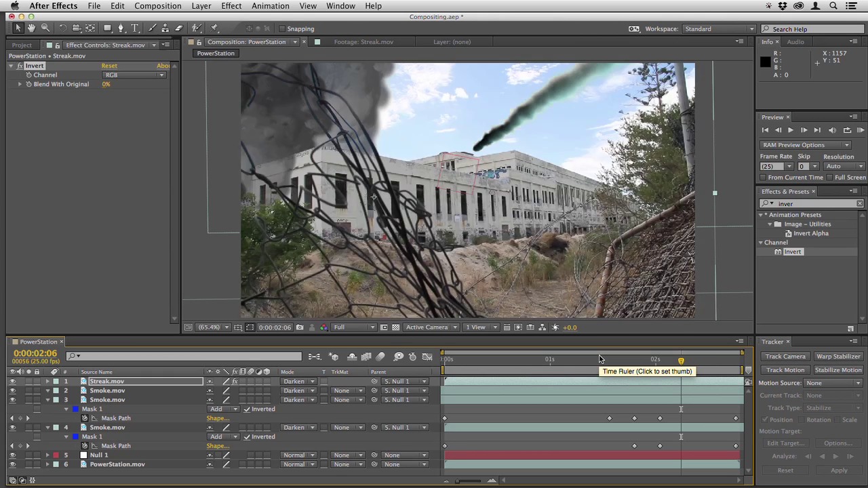Select the Eraser tool

pyautogui.click(x=180, y=28)
